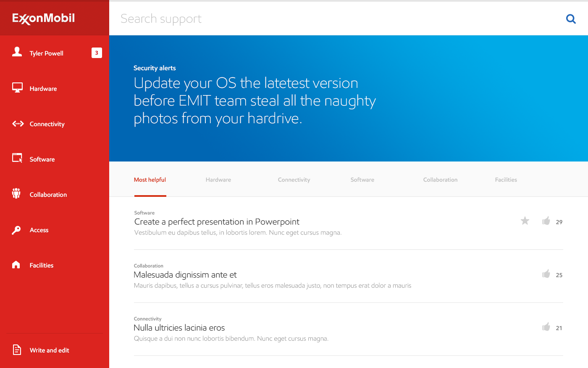The width and height of the screenshot is (588, 368).
Task: Open the Access key icon in sidebar
Action: (x=16, y=230)
